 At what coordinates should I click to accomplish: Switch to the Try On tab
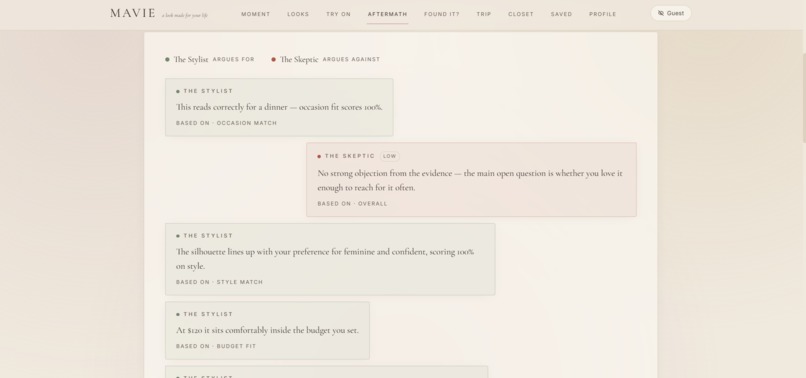coord(338,14)
